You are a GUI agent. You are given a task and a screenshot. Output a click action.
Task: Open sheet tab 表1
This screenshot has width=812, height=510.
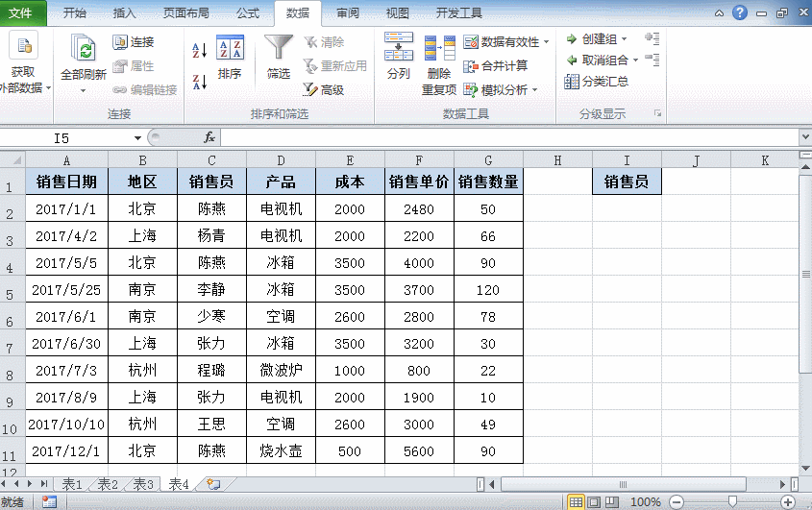point(72,485)
